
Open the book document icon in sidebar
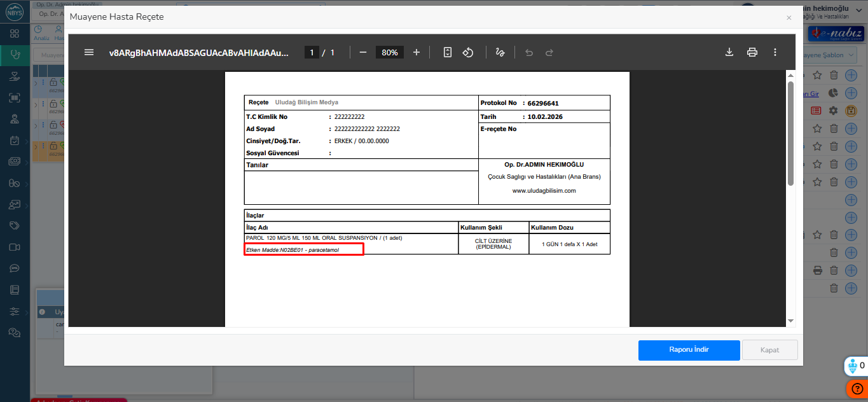click(x=15, y=290)
